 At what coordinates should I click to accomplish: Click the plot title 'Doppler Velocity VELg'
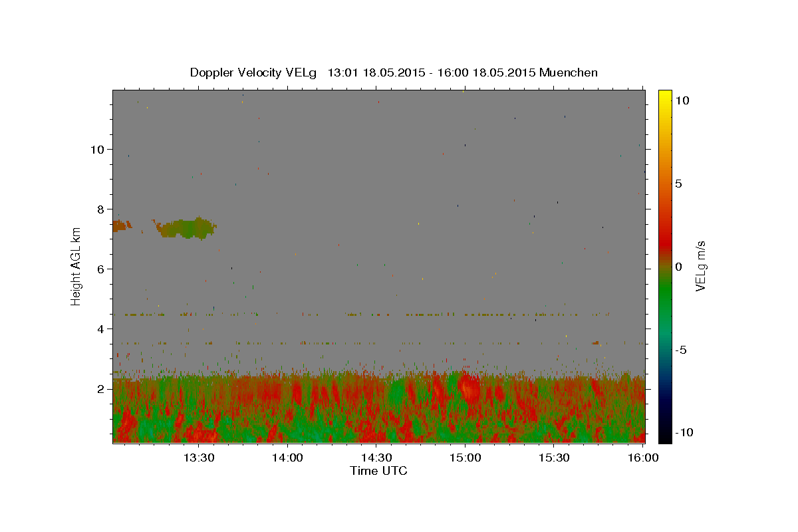tap(254, 72)
